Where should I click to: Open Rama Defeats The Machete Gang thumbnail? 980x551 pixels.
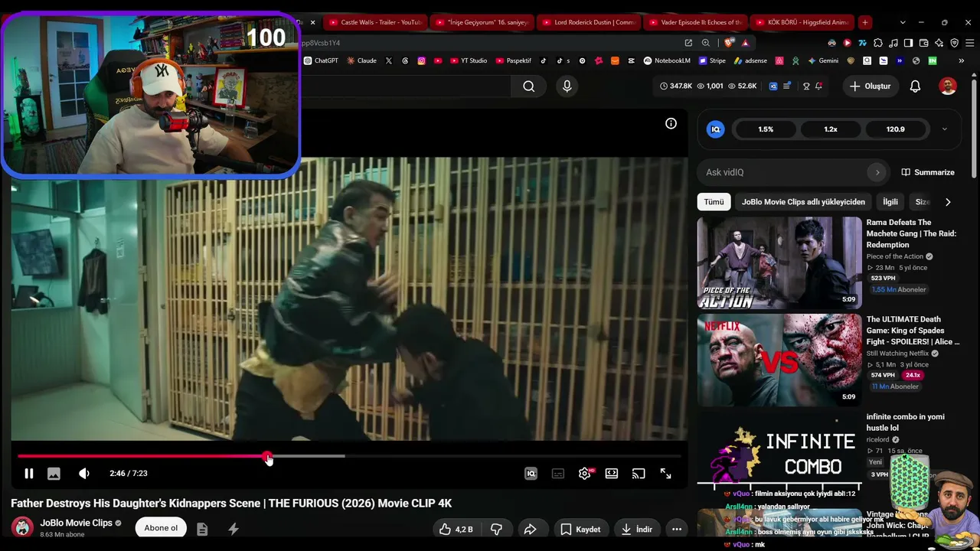pos(779,262)
